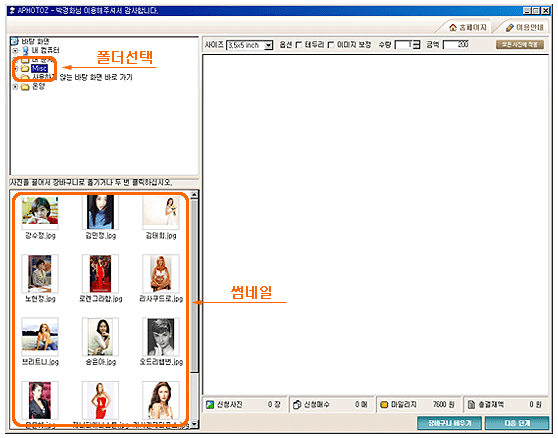Open the 사이즈 dropdown showing 3.5x5 inch
Viewport: 558px width, 438px height.
(x=249, y=45)
